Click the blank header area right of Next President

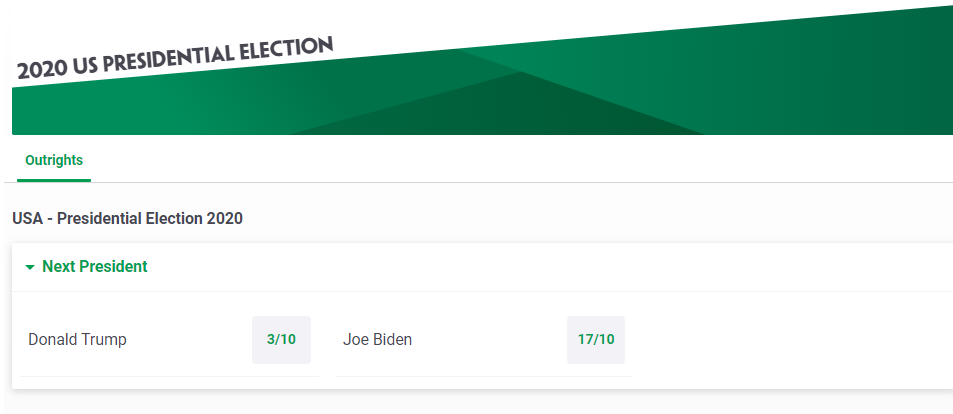coord(550,267)
